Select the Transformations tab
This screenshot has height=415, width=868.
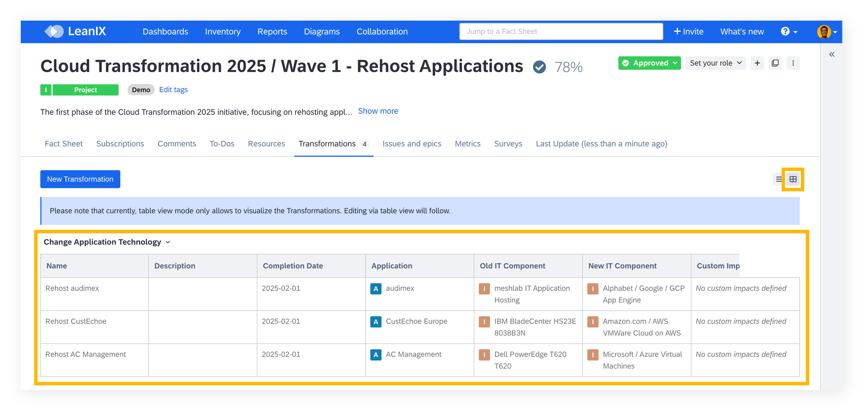(x=334, y=144)
